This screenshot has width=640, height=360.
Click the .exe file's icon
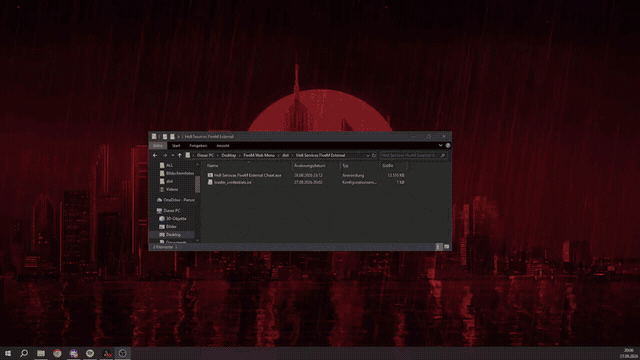[210, 175]
